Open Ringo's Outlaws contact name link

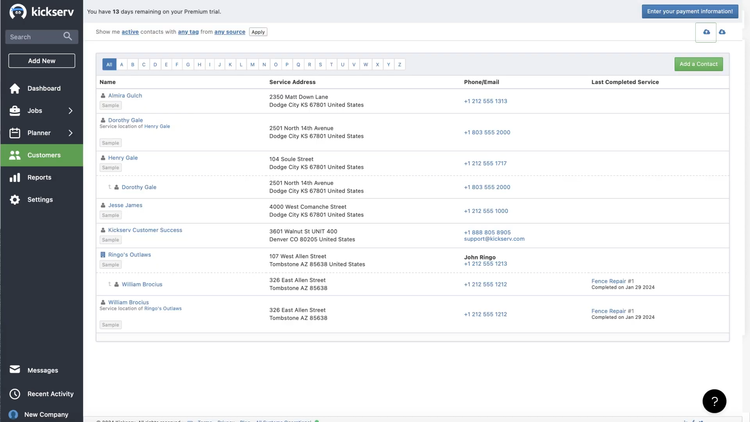pos(129,255)
